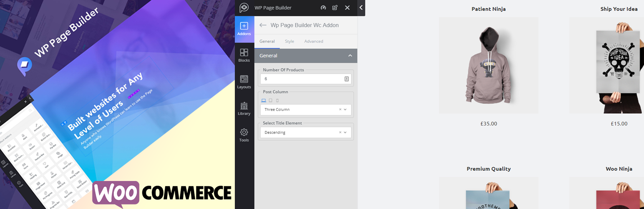Switch to the General tab

(267, 41)
